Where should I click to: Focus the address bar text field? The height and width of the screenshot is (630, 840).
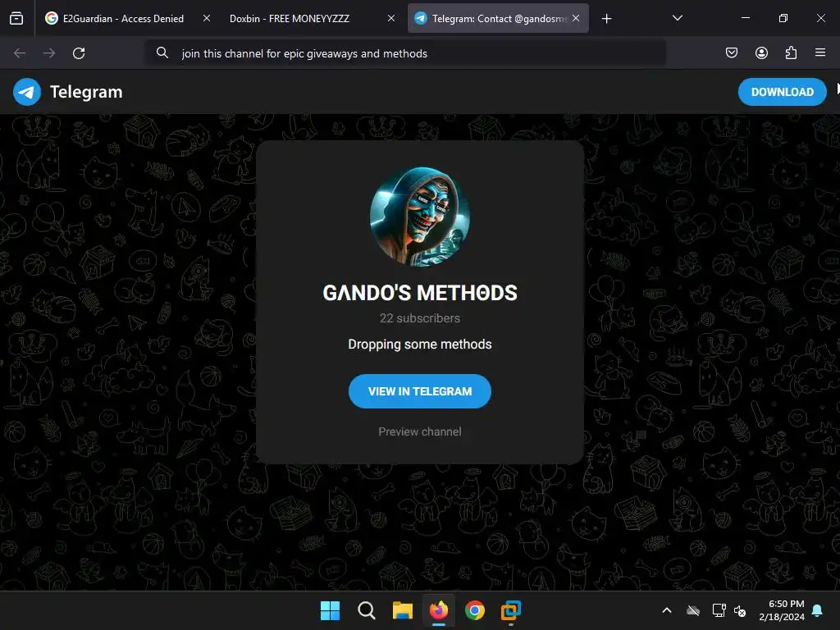coord(405,53)
